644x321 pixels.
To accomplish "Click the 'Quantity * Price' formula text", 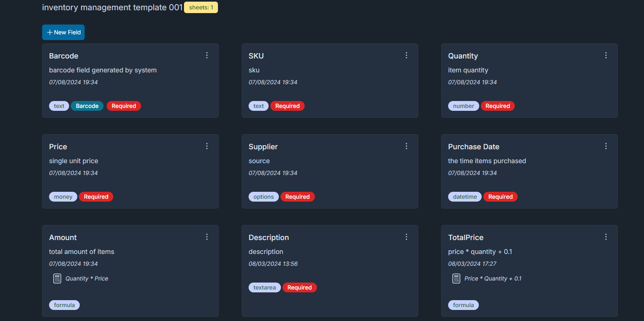I will [87, 278].
